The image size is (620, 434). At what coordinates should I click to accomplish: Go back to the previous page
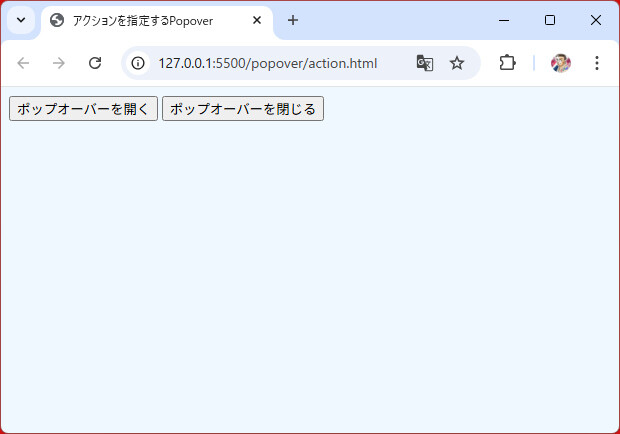[23, 63]
